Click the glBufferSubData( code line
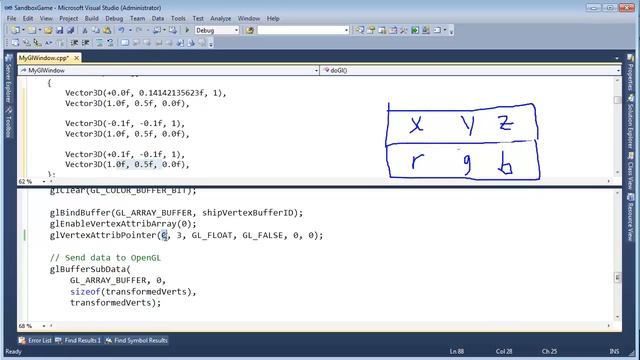 (90, 269)
